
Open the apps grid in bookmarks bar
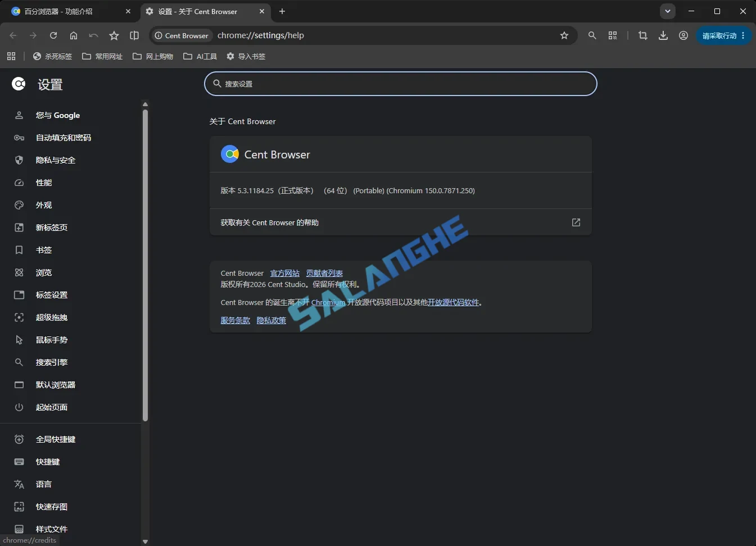11,56
